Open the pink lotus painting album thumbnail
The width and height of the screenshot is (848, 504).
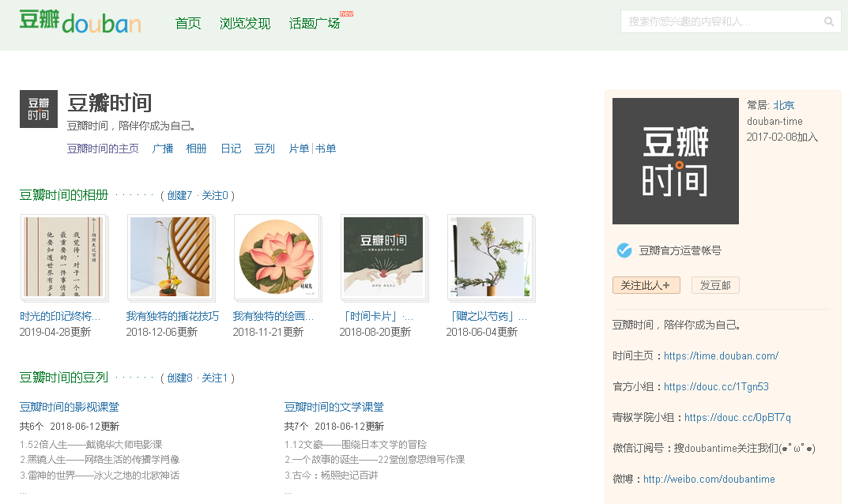277,258
